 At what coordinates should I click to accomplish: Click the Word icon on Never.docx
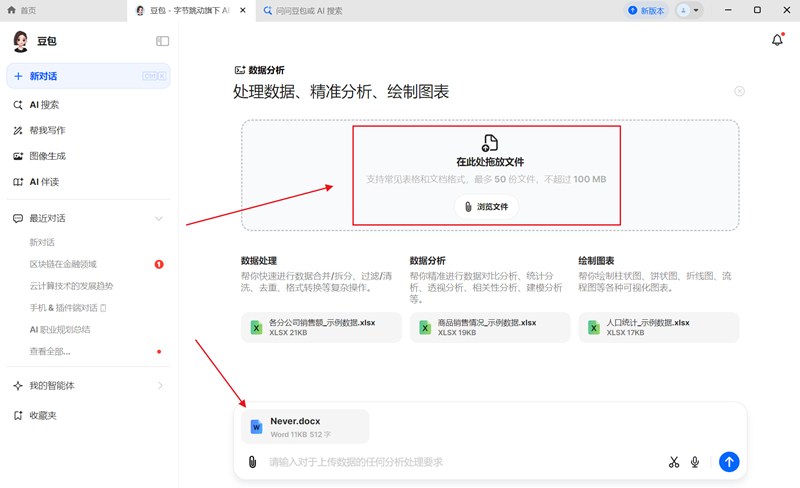point(256,427)
